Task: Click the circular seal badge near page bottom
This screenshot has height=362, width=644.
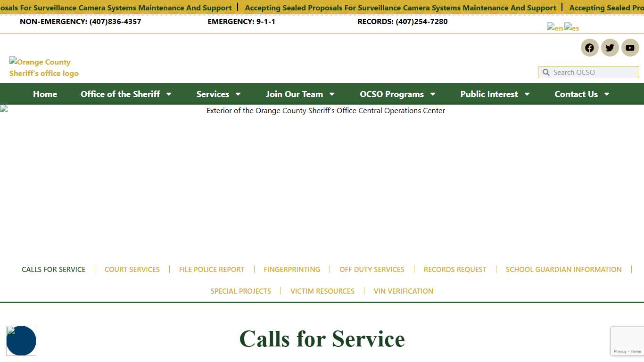Action: point(21,340)
